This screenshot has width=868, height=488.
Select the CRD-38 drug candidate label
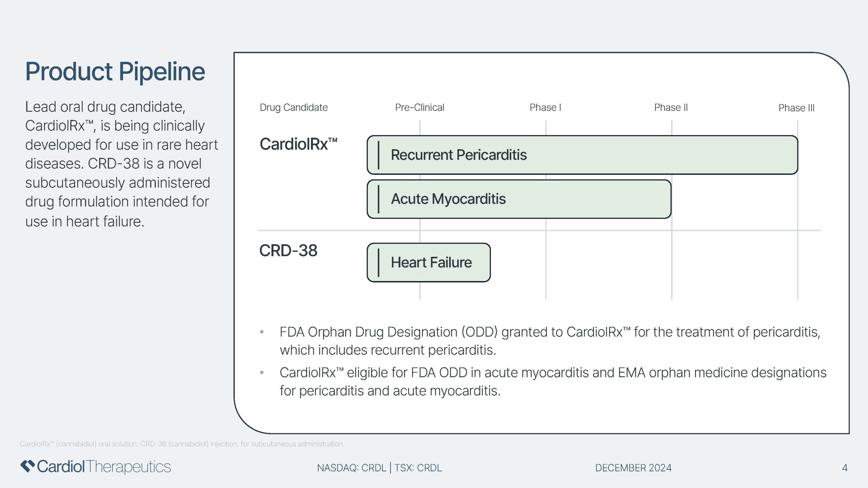tap(288, 251)
